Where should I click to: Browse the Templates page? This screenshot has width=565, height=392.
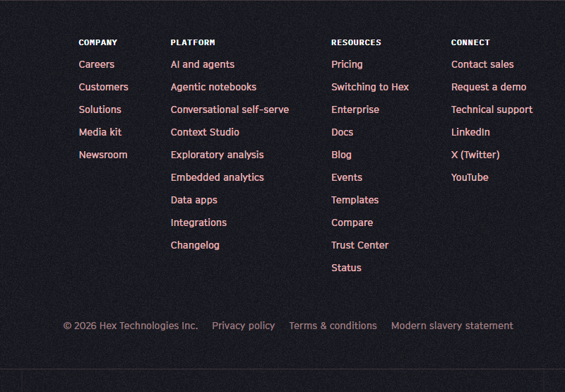(x=355, y=200)
